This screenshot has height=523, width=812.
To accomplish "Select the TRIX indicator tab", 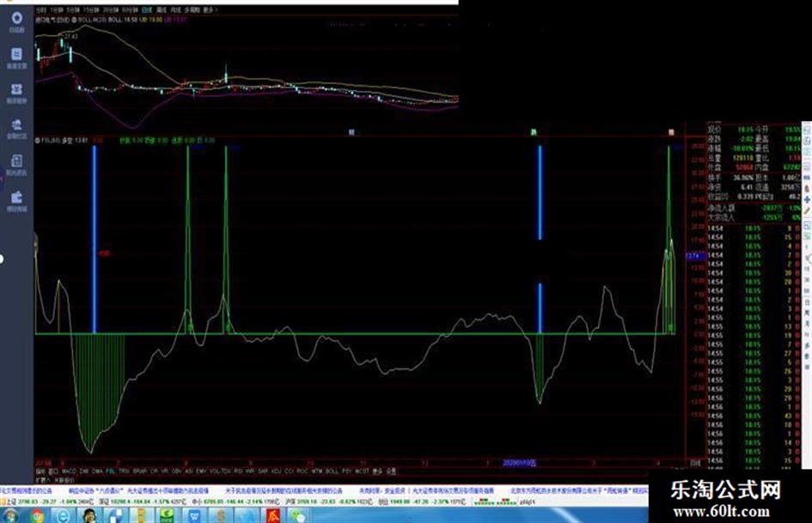I will (x=125, y=471).
